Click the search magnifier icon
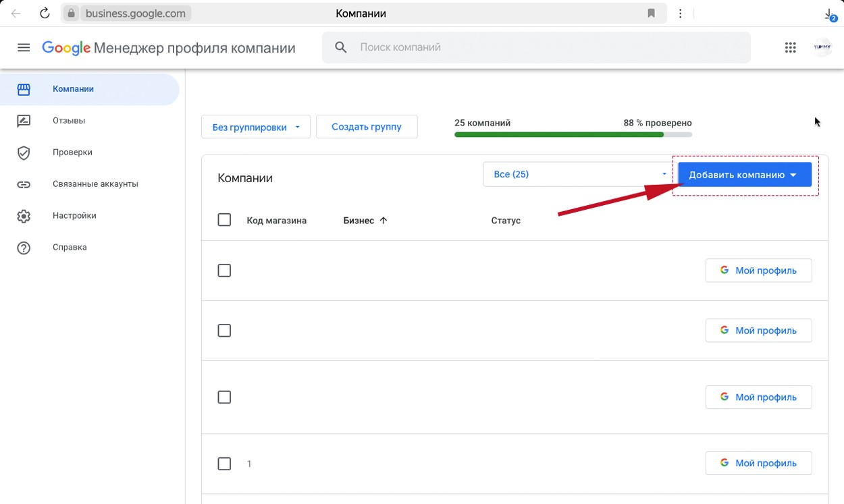 (341, 48)
